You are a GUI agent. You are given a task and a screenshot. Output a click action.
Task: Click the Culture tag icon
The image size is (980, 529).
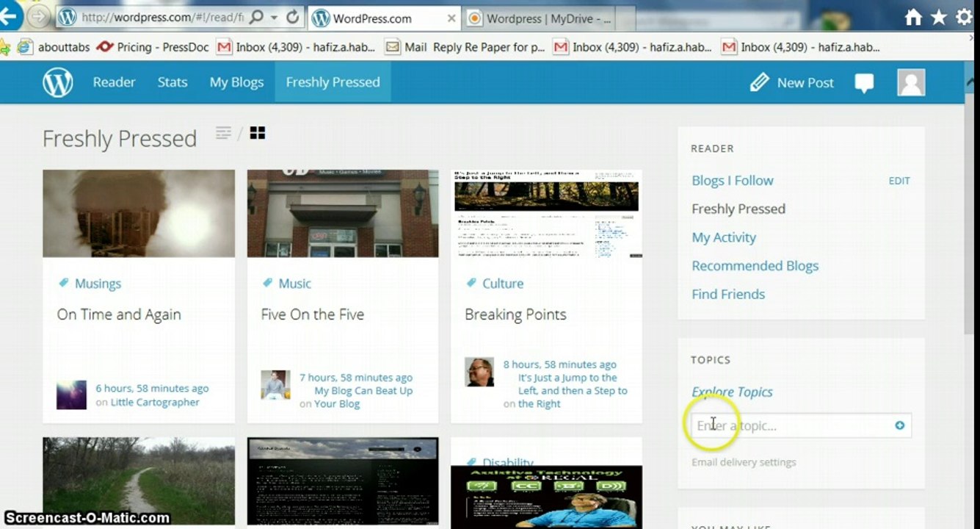[471, 283]
